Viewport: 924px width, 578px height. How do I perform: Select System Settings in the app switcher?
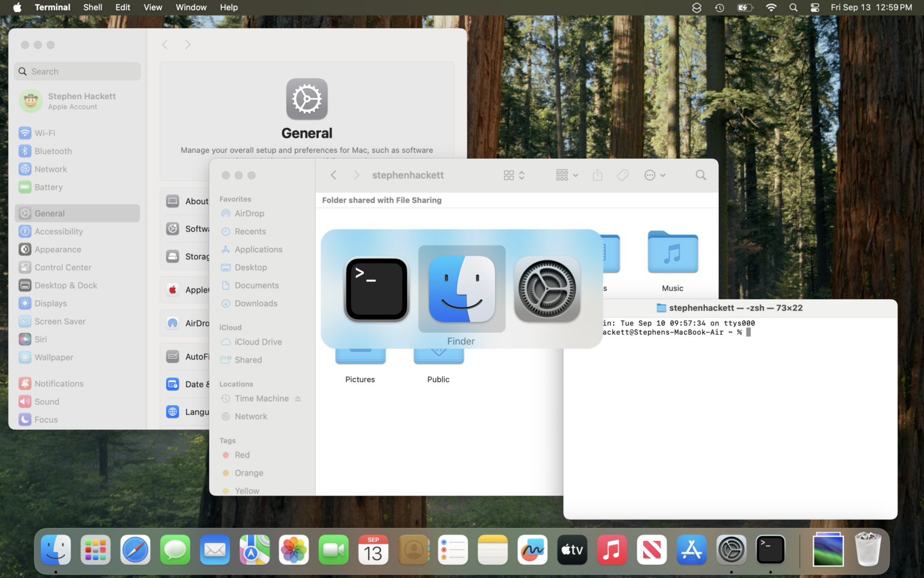[547, 289]
